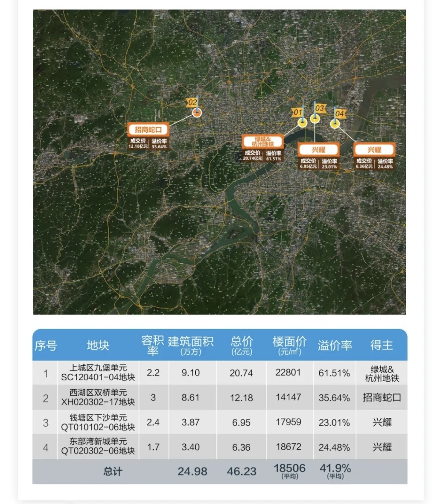Click the 总计 label in the totals row
The width and height of the screenshot is (437, 504).
[113, 472]
